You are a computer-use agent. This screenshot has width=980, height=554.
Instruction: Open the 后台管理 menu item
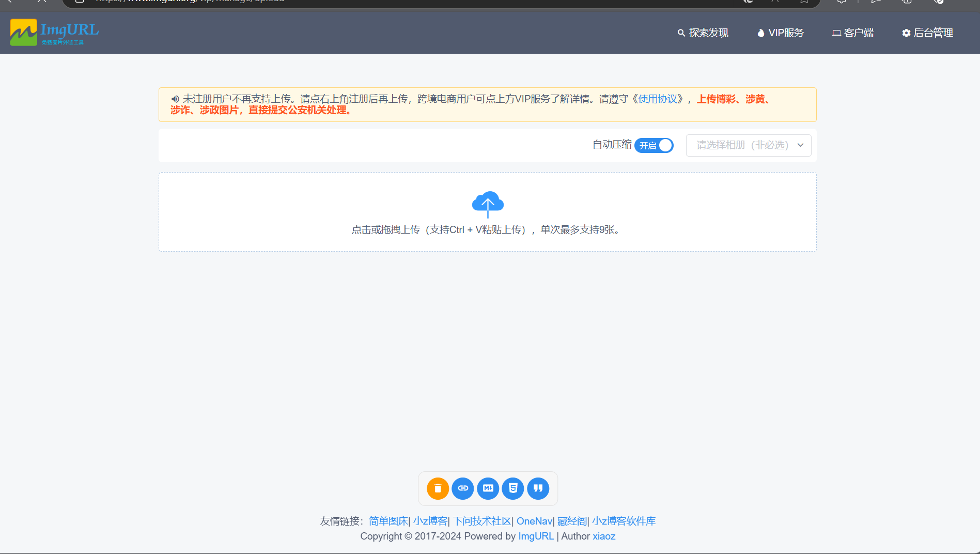[x=928, y=33]
